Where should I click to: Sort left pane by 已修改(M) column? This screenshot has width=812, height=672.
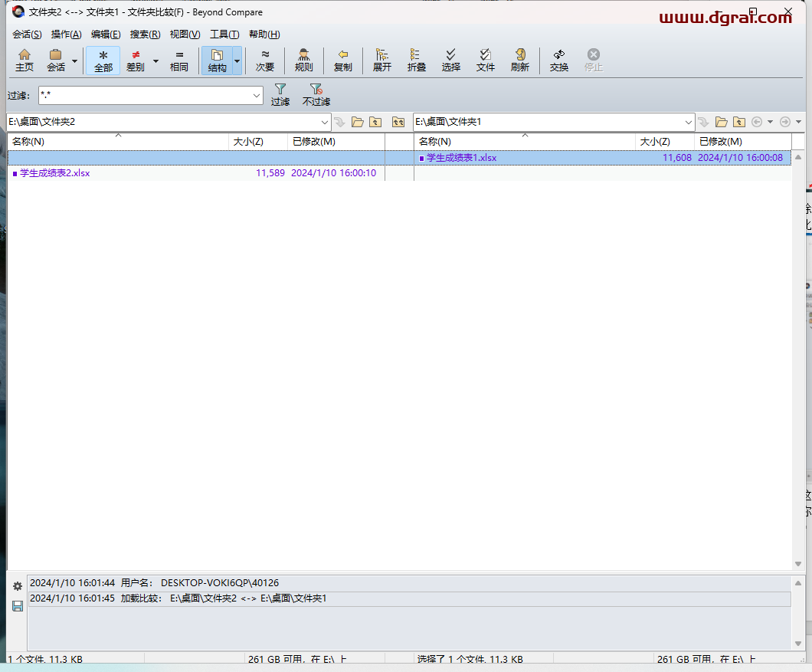pyautogui.click(x=336, y=142)
